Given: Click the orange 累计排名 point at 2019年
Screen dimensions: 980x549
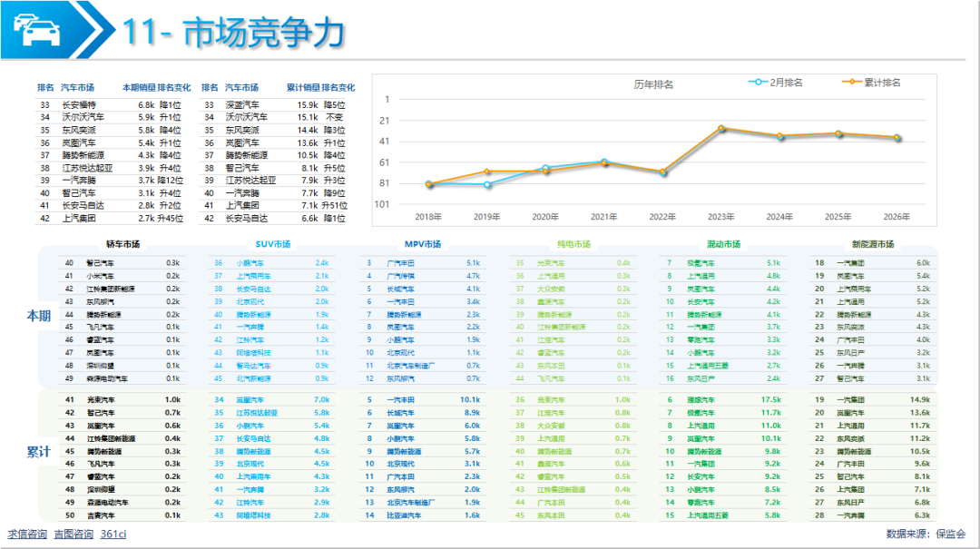Looking at the screenshot, I should coord(487,172).
